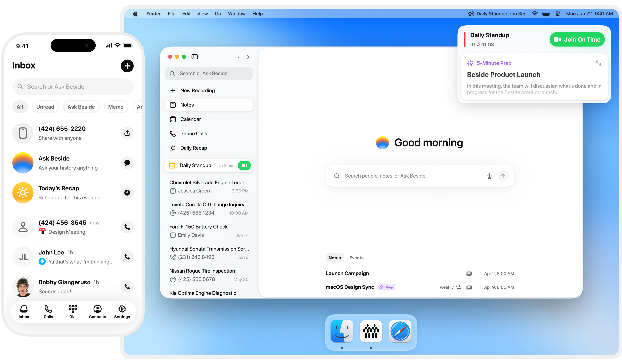Tap the plus icon beside Inbox

(127, 66)
